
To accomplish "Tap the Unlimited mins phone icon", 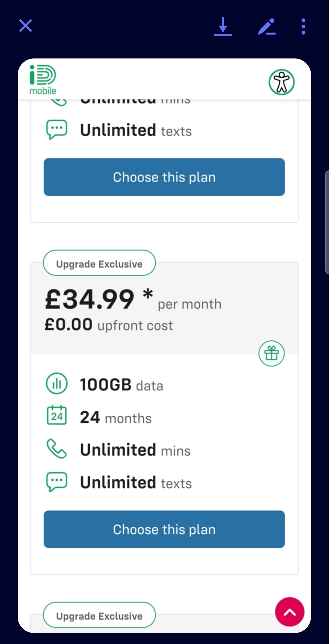I will [x=57, y=449].
